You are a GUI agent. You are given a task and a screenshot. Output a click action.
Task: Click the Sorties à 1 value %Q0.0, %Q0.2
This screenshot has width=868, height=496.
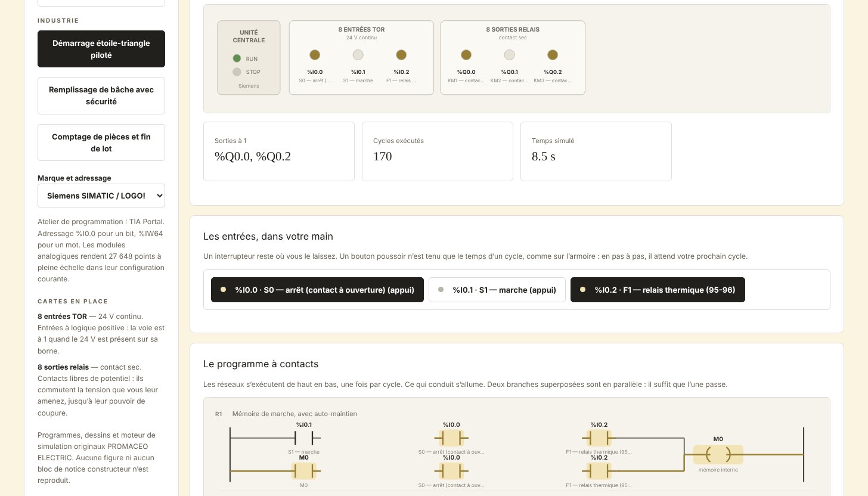253,157
